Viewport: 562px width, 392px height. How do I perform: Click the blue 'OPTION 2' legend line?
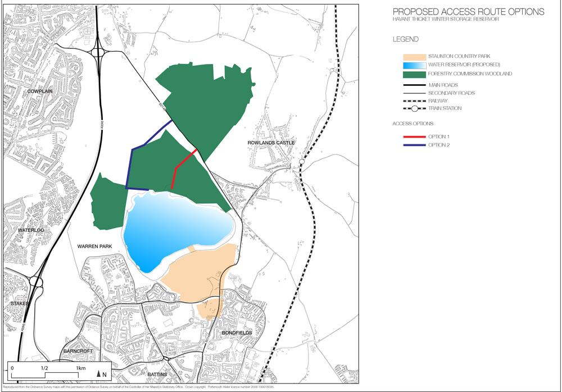(414, 145)
